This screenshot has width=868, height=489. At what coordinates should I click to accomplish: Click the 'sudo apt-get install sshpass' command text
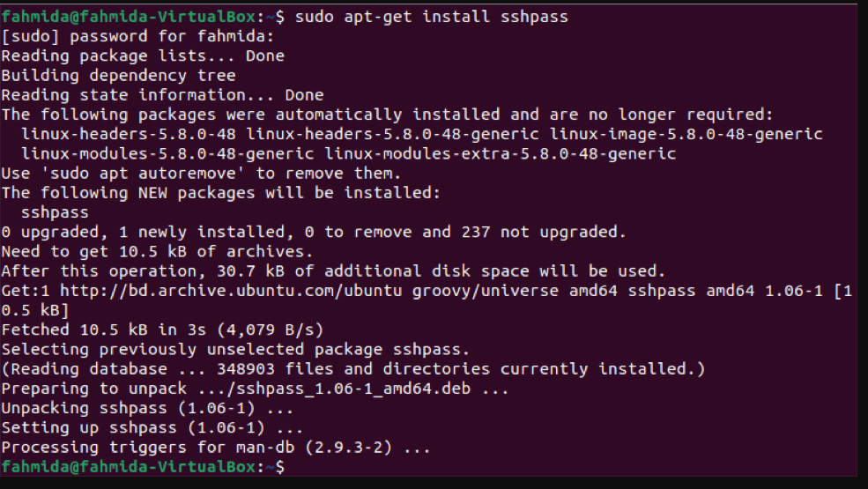[x=431, y=17]
